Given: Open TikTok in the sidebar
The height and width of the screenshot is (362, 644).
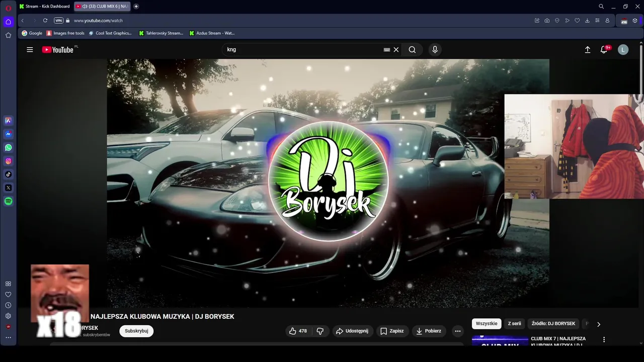Looking at the screenshot, I should coord(8,174).
